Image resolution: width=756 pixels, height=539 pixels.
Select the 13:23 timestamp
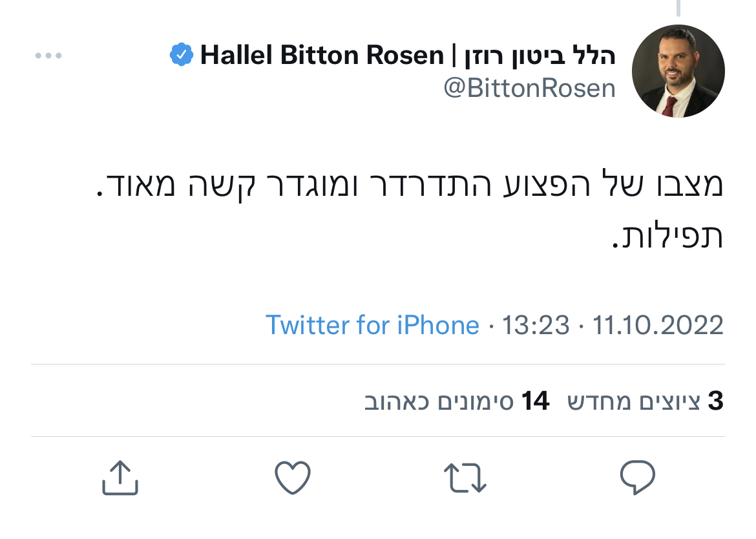click(536, 324)
